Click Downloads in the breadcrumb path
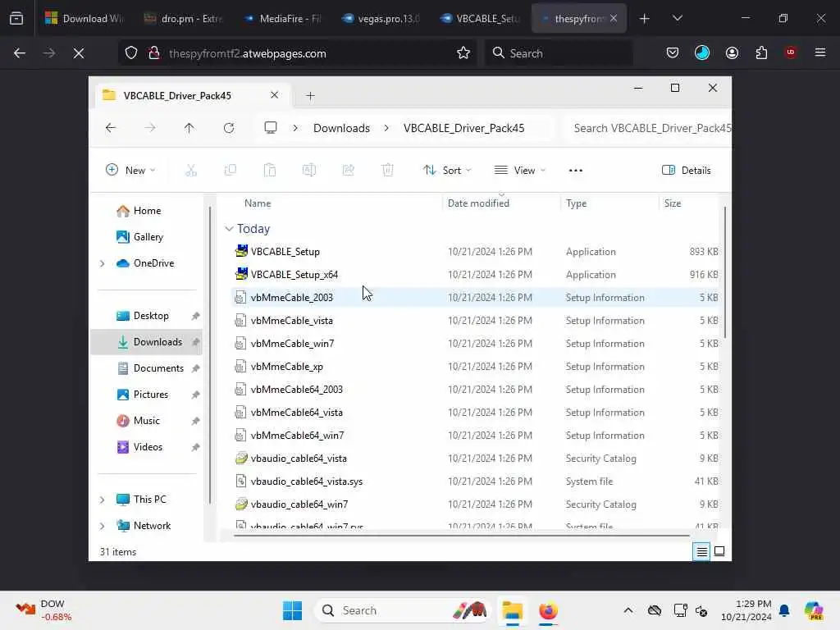840x630 pixels. tap(341, 128)
